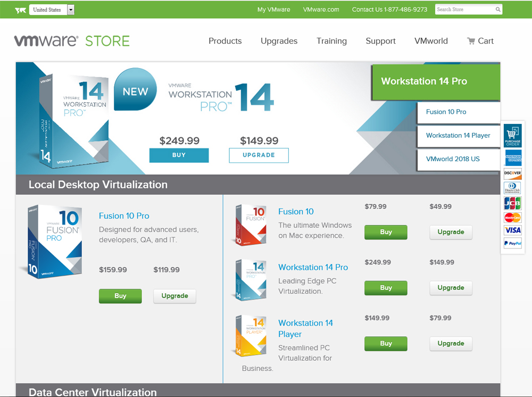Image resolution: width=532 pixels, height=397 pixels.
Task: Click 'Designed for advanced users' description text
Action: [x=149, y=235]
